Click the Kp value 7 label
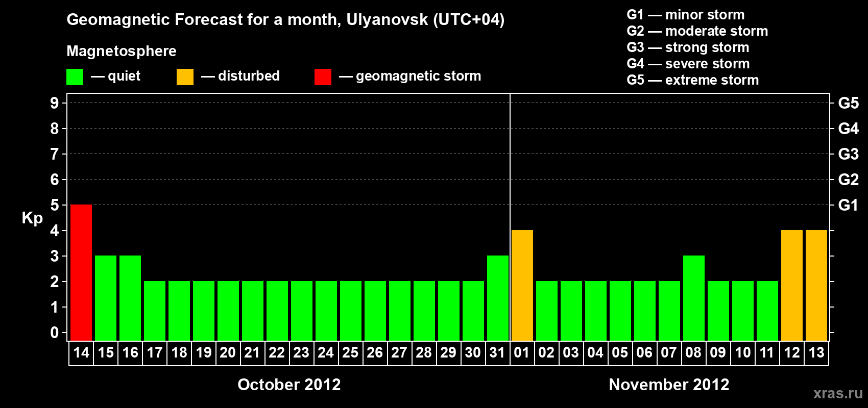The image size is (868, 408). [55, 154]
